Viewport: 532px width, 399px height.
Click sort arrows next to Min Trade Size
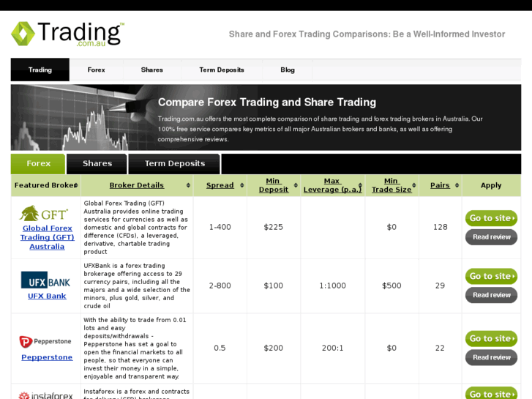click(414, 185)
